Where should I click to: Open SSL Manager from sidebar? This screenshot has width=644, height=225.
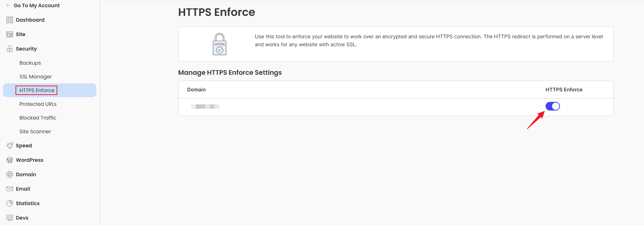pos(36,77)
